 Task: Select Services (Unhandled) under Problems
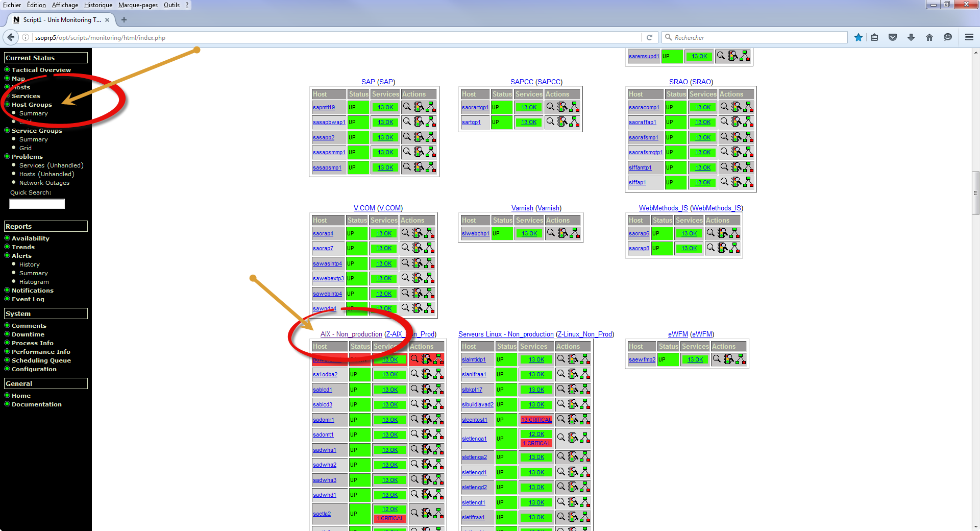(x=51, y=165)
